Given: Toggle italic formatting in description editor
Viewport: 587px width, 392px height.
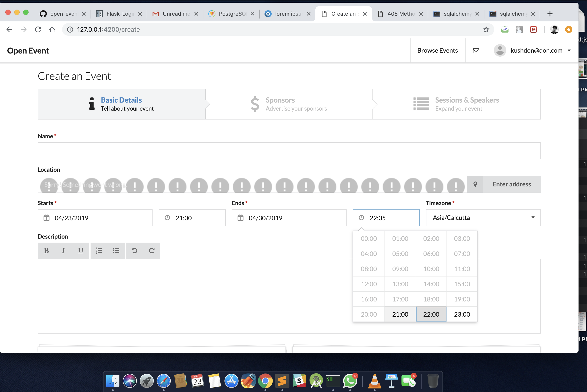Looking at the screenshot, I should [63, 250].
